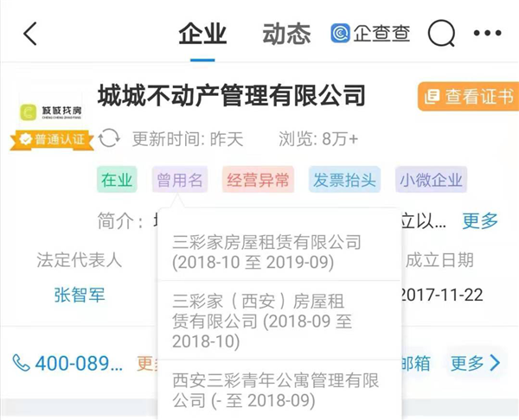Select the 在业 status tag
The width and height of the screenshot is (519, 420).
click(x=117, y=180)
